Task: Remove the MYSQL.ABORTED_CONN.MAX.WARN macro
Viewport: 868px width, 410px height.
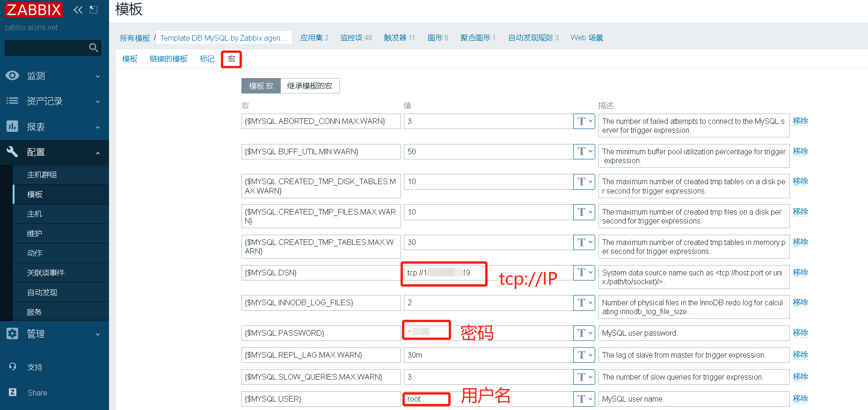Action: [801, 121]
